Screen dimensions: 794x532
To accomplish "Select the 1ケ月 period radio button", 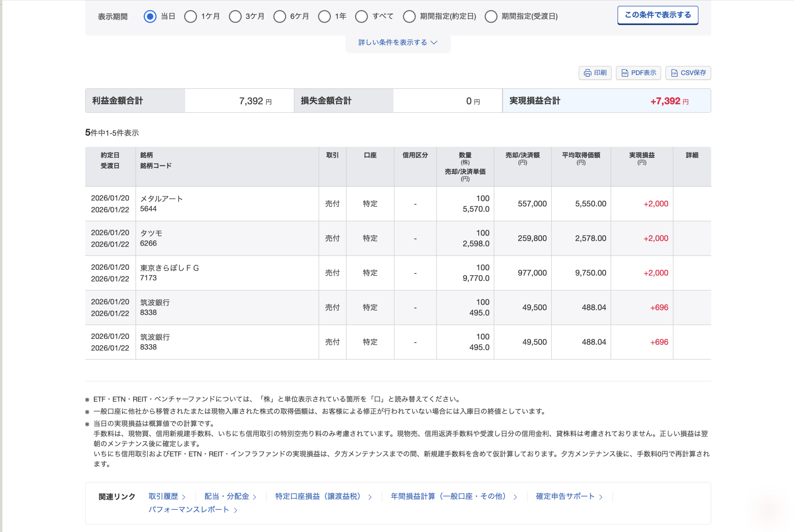I will [x=190, y=16].
